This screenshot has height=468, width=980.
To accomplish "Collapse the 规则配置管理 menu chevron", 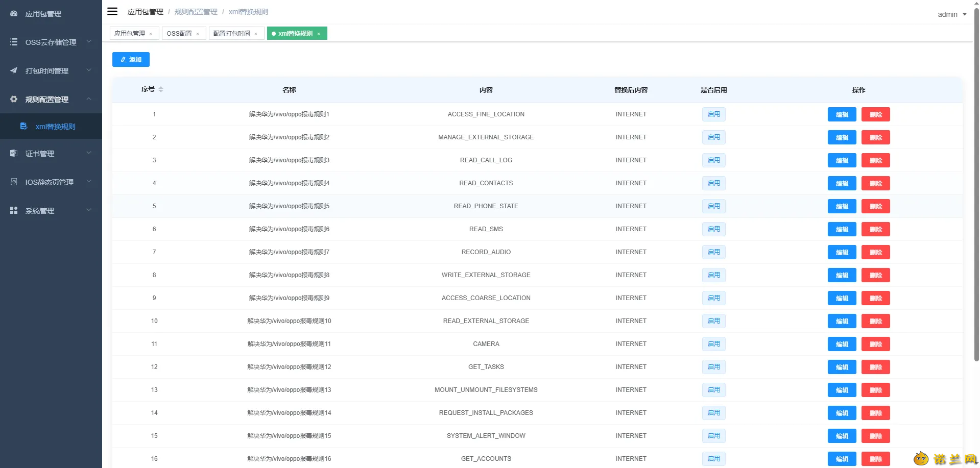I will tap(89, 99).
